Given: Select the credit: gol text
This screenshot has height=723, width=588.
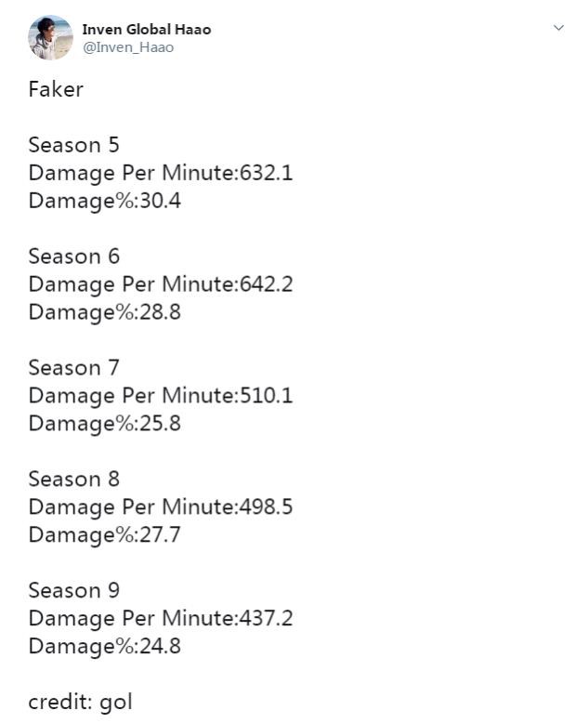Looking at the screenshot, I should tap(80, 703).
